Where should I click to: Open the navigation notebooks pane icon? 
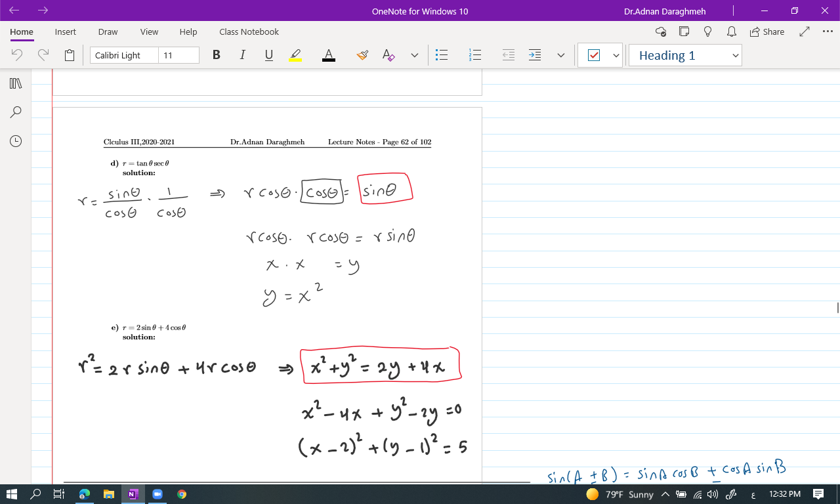tap(16, 83)
